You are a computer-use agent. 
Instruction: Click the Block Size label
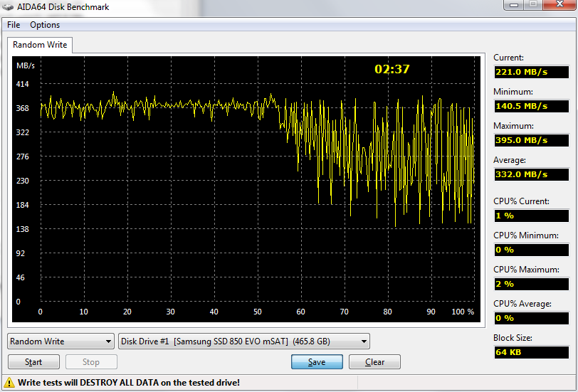coord(513,338)
